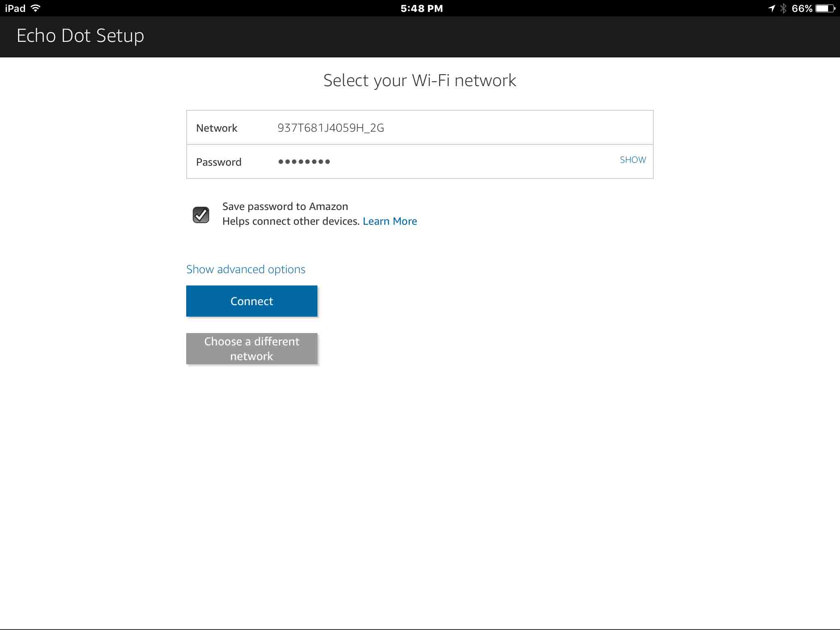The height and width of the screenshot is (630, 840).
Task: Tap the 'Select your Wi-Fi network' heading
Action: pos(420,80)
